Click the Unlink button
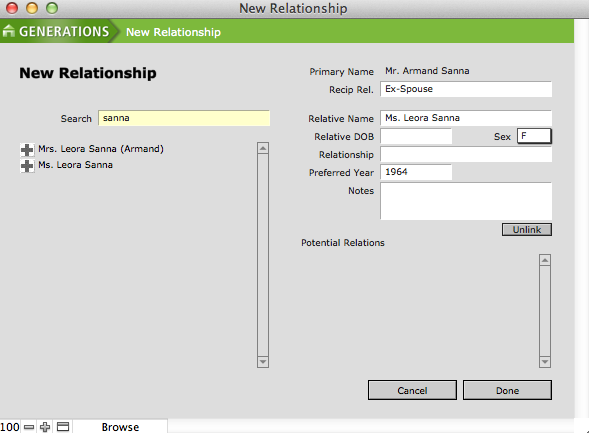The width and height of the screenshot is (589, 433). point(527,229)
